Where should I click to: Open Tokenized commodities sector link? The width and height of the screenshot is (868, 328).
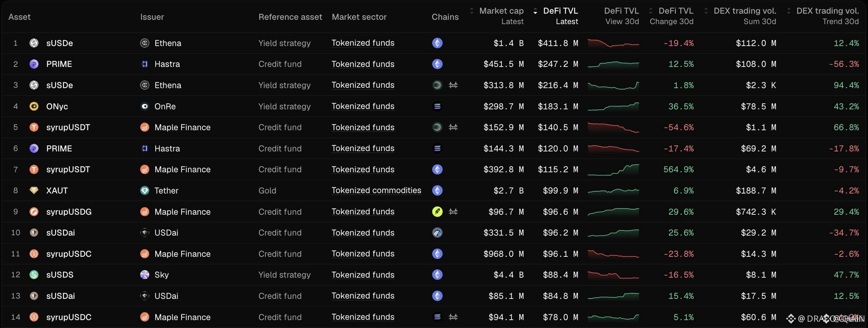point(376,190)
